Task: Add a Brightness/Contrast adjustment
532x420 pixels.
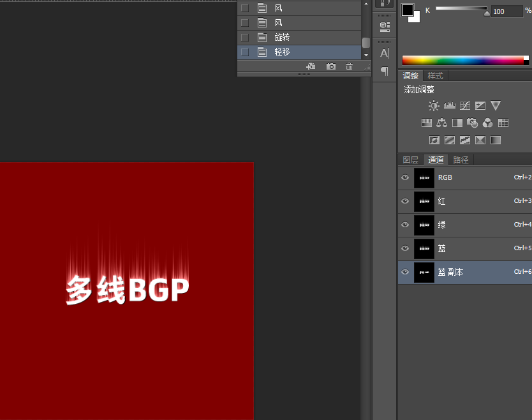Action: (x=434, y=105)
